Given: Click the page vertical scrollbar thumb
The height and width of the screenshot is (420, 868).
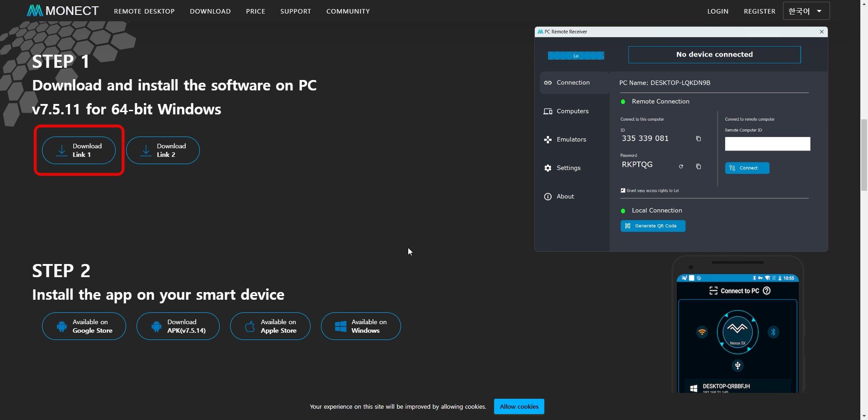Looking at the screenshot, I should point(864,155).
